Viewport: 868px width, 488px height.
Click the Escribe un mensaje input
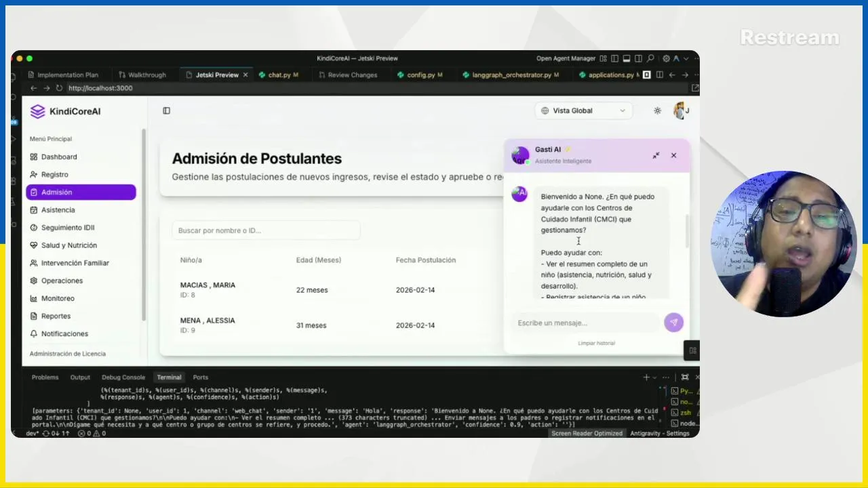pyautogui.click(x=586, y=323)
